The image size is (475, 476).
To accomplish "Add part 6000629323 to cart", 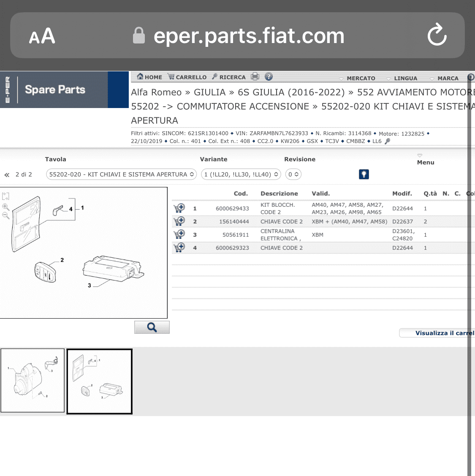I will 179,247.
